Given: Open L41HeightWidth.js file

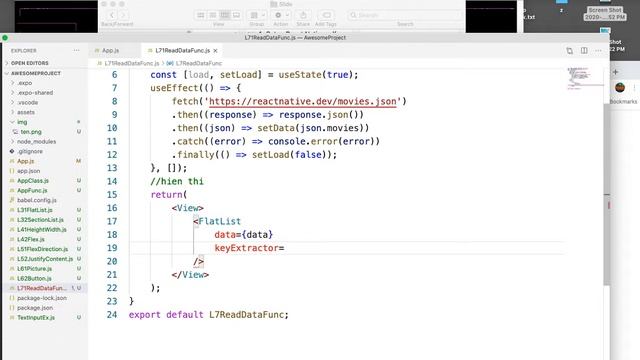Looking at the screenshot, I should pyautogui.click(x=42, y=230).
